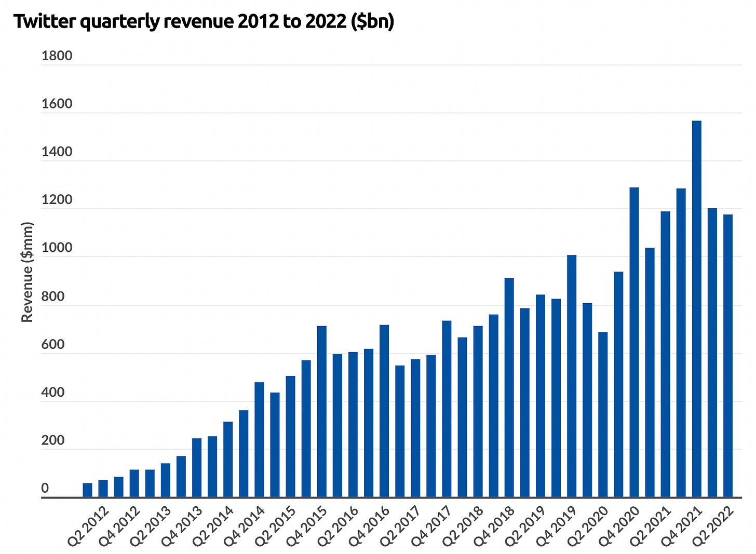Select the tallest bar, Q4 2021 revenue
Viewport: 756px width, 554px height.
tap(697, 309)
